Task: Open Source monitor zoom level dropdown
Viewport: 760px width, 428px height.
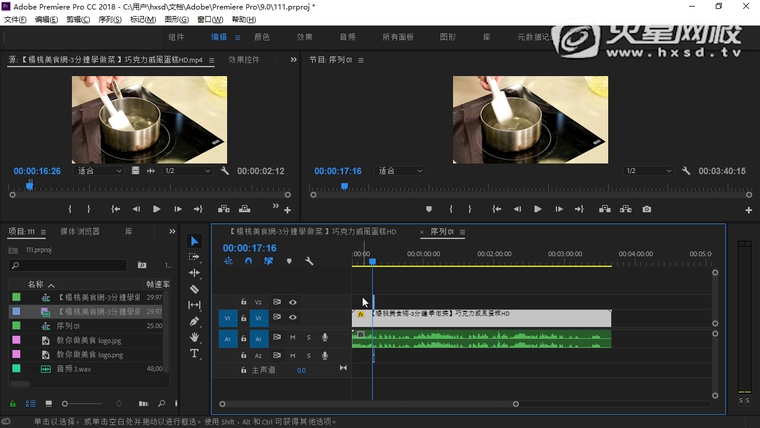Action: pyautogui.click(x=98, y=171)
